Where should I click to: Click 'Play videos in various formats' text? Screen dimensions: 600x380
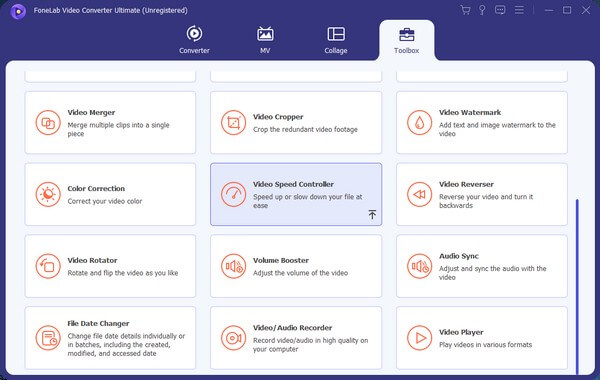[x=485, y=345]
